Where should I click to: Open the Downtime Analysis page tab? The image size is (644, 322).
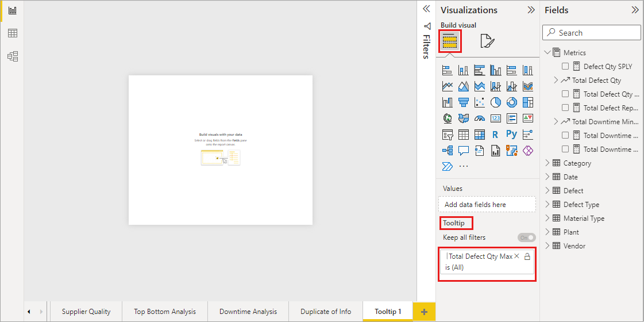(248, 312)
